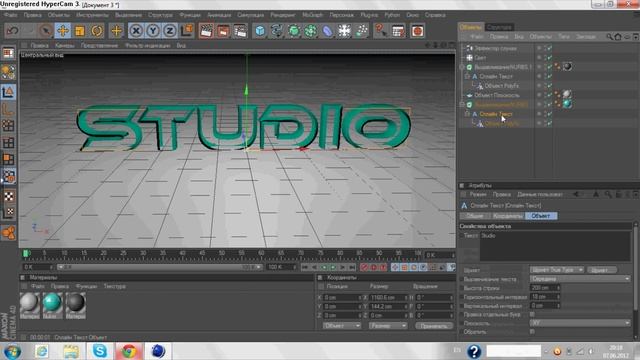
Task: Click the orange spheres icon in left sidebar
Action: (x=9, y=233)
